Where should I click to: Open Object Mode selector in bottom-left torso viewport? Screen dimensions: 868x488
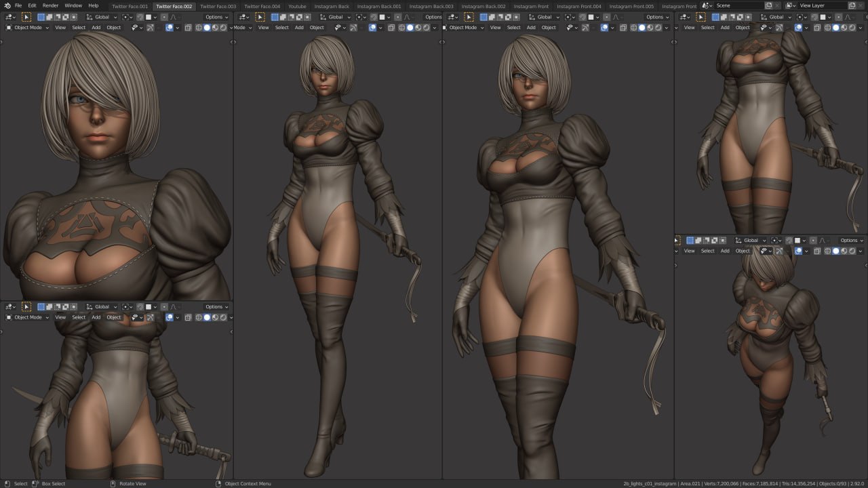click(x=27, y=317)
